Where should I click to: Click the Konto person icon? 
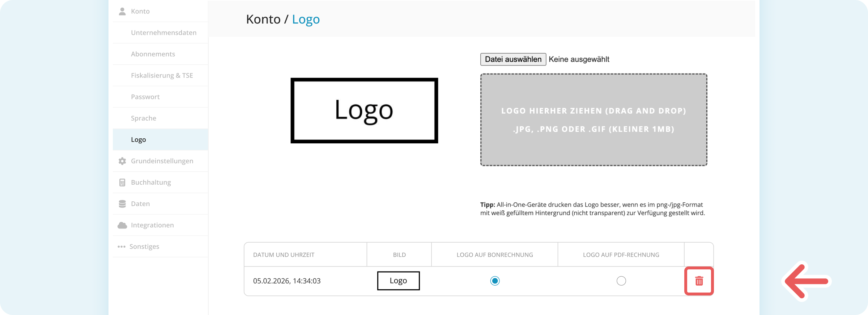click(x=122, y=11)
